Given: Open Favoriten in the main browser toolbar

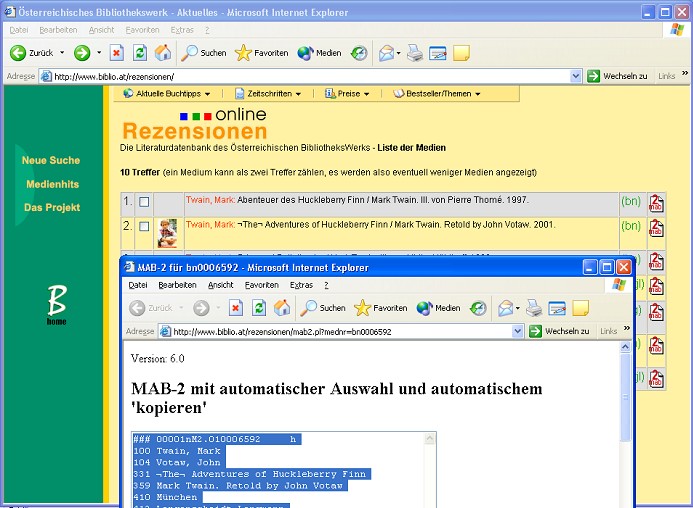Looking at the screenshot, I should click(261, 53).
